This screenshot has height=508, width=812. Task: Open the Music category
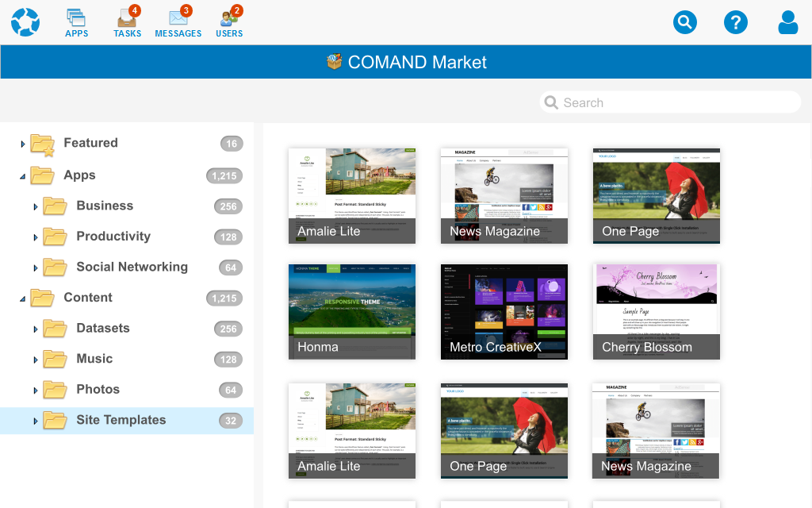[x=94, y=359]
